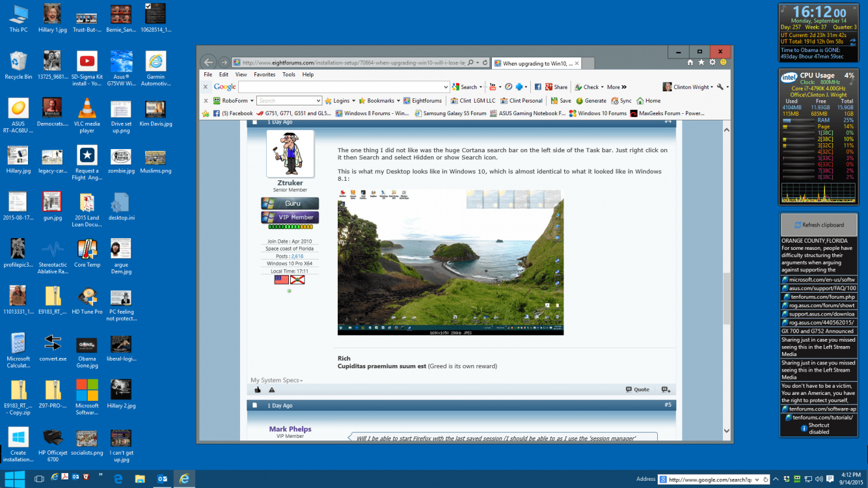
Task: Open the IE home page icon
Action: point(690,62)
